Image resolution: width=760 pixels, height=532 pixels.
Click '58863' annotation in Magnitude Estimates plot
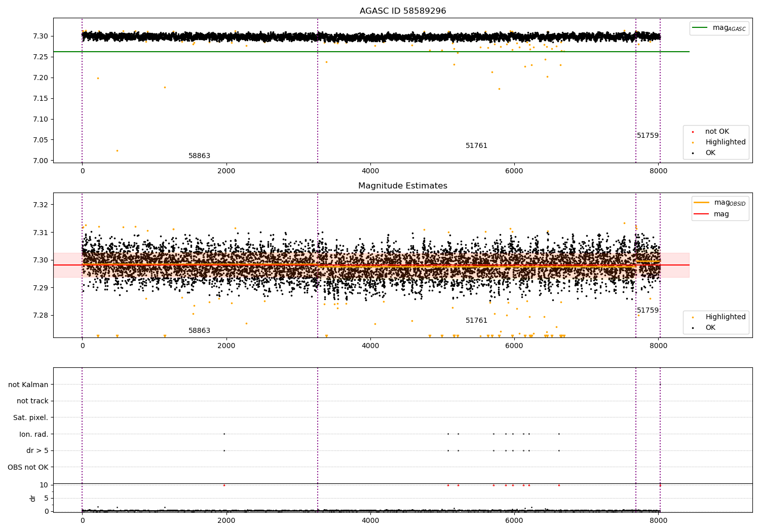pyautogui.click(x=200, y=331)
